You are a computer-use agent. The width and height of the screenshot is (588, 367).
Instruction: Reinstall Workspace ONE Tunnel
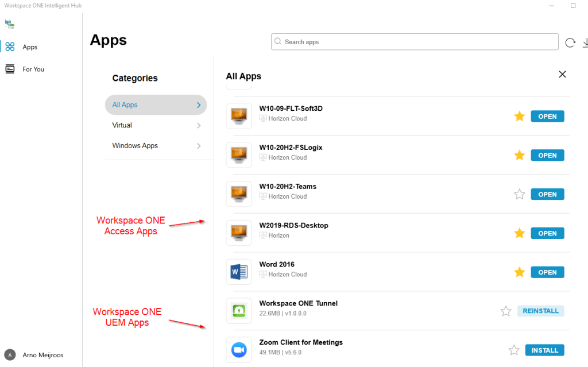coord(540,311)
